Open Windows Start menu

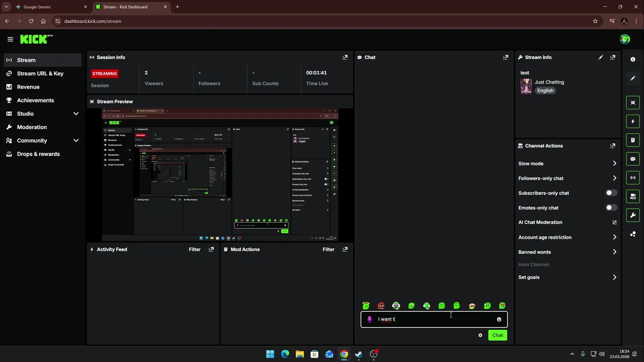point(270,354)
